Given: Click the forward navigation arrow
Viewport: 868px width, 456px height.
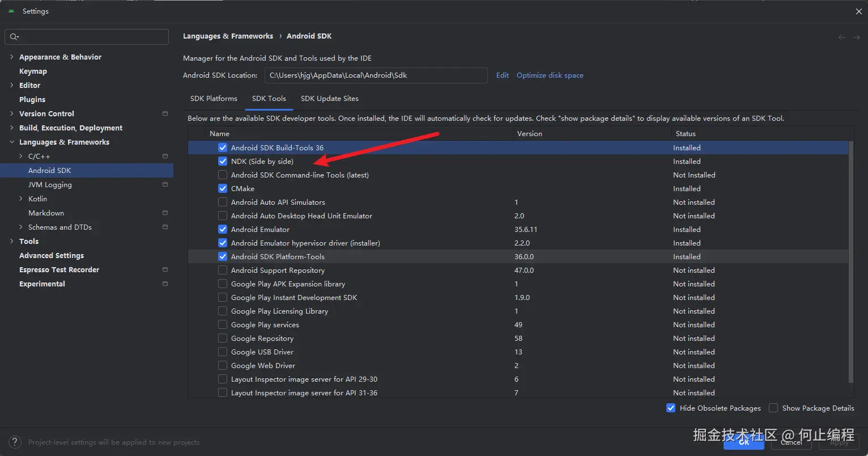Looking at the screenshot, I should pos(857,37).
